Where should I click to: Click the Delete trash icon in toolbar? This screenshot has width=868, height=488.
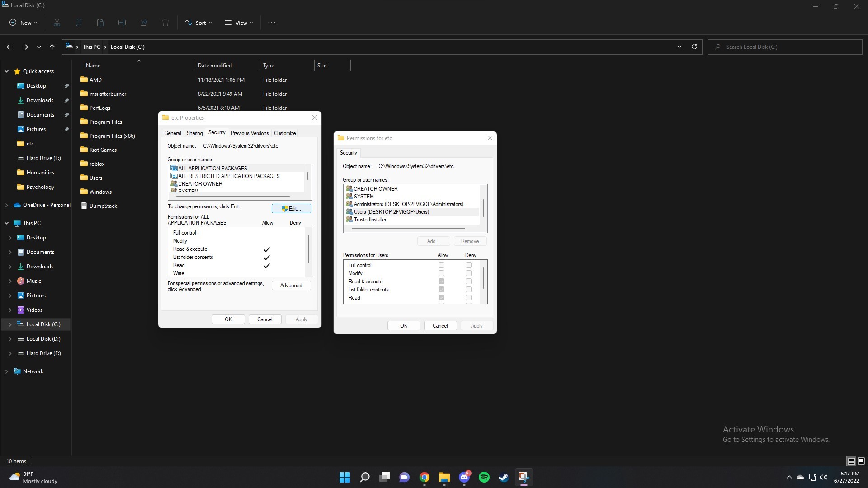pos(165,23)
